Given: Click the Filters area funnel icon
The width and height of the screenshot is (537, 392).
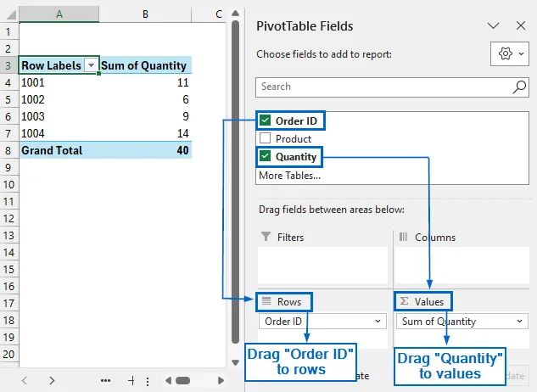Looking at the screenshot, I should [266, 237].
